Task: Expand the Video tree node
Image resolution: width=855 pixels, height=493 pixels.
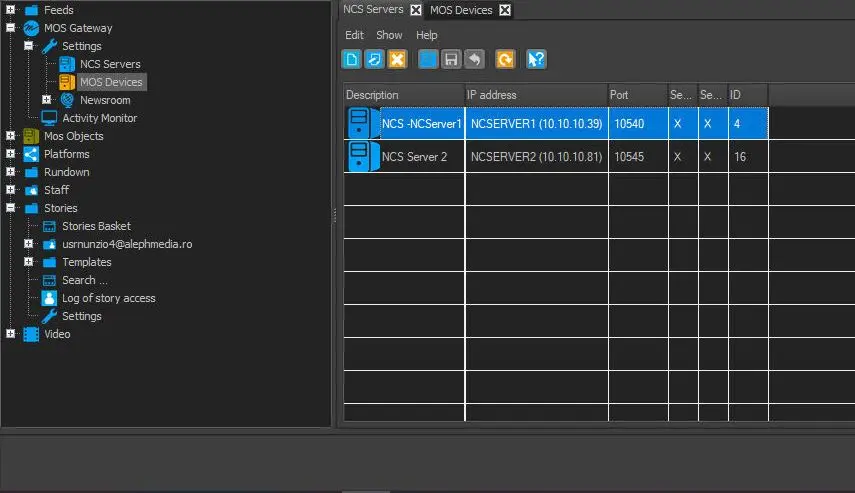Action: (11, 334)
